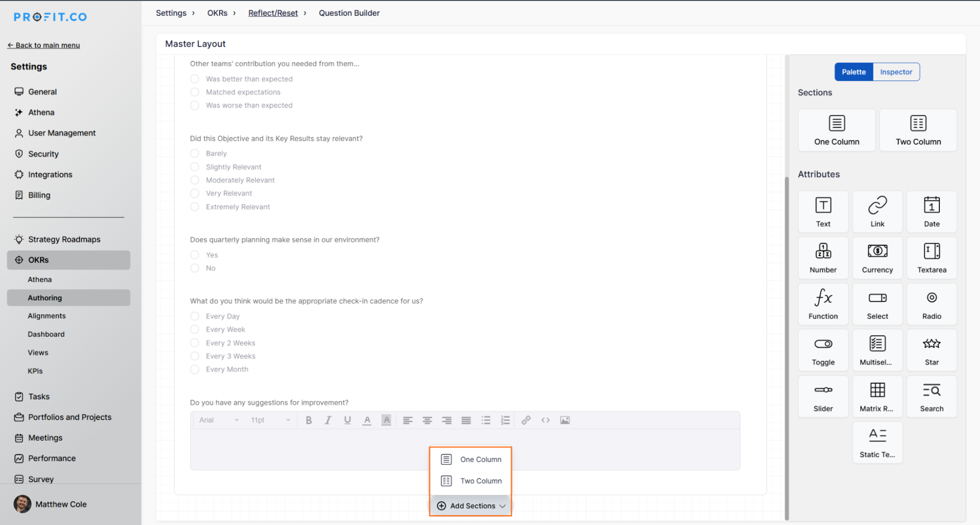The width and height of the screenshot is (980, 525).
Task: Choose 'Two Column' from Add Sections popup
Action: pos(470,480)
